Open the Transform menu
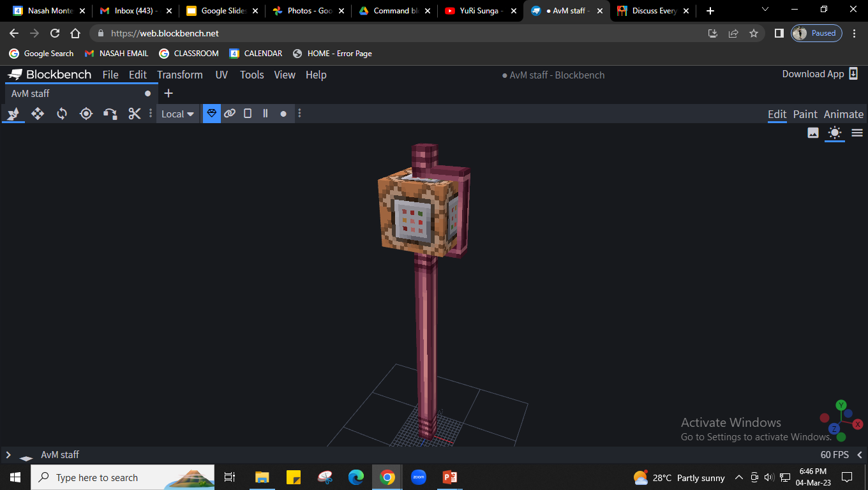The height and width of the screenshot is (490, 868). [x=180, y=75]
